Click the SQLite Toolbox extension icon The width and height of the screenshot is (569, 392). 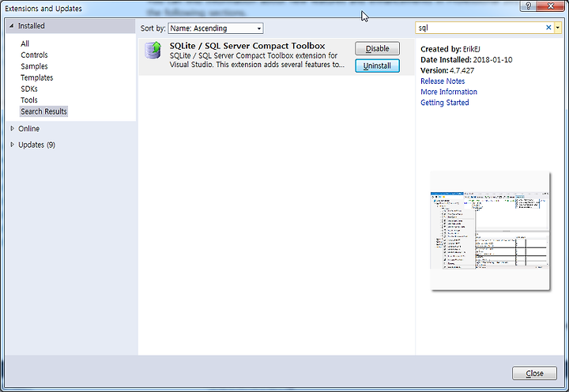[153, 51]
